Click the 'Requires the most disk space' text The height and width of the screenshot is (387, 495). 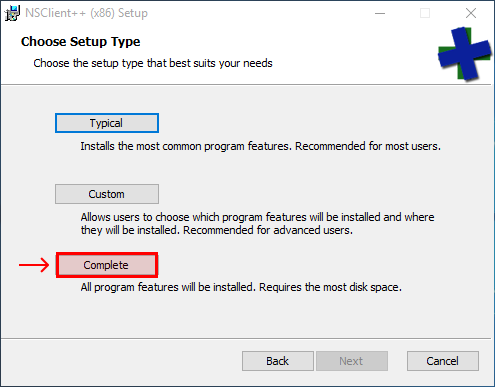(x=330, y=287)
